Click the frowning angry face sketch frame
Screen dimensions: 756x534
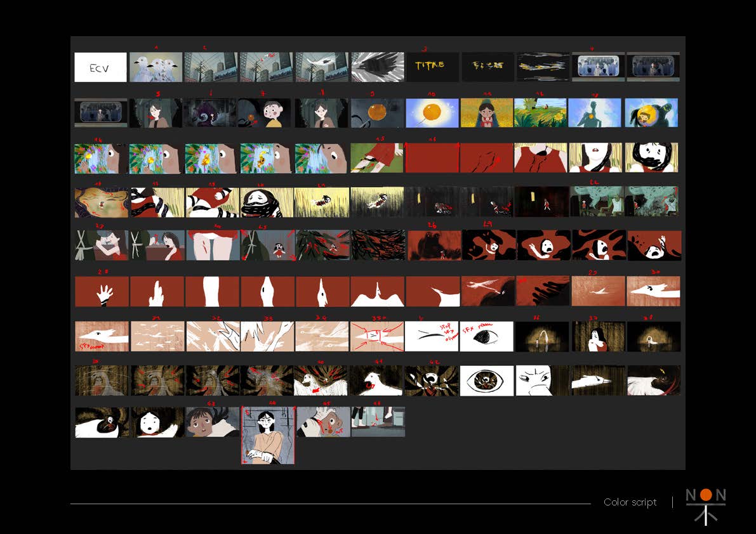pyautogui.click(x=542, y=381)
